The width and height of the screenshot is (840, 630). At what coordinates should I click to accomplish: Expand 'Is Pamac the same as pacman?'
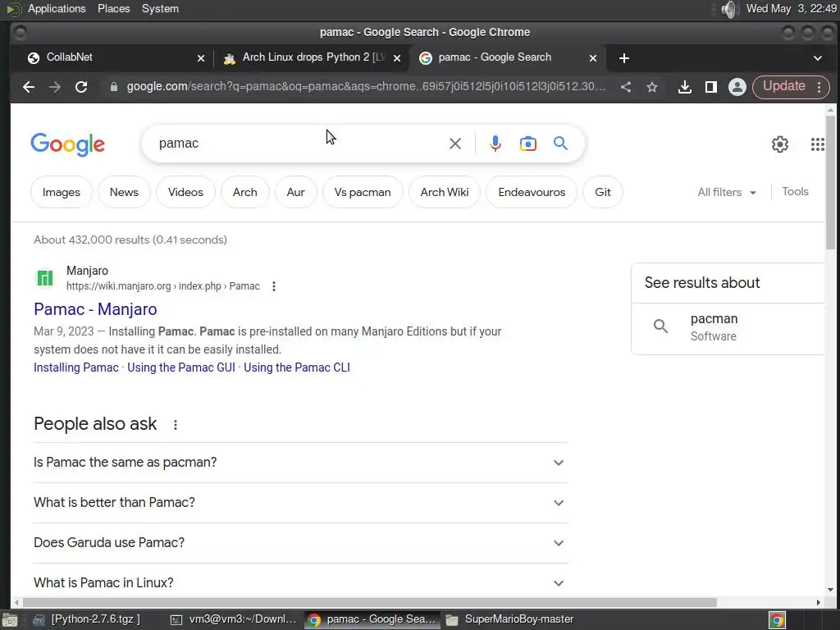tap(300, 463)
